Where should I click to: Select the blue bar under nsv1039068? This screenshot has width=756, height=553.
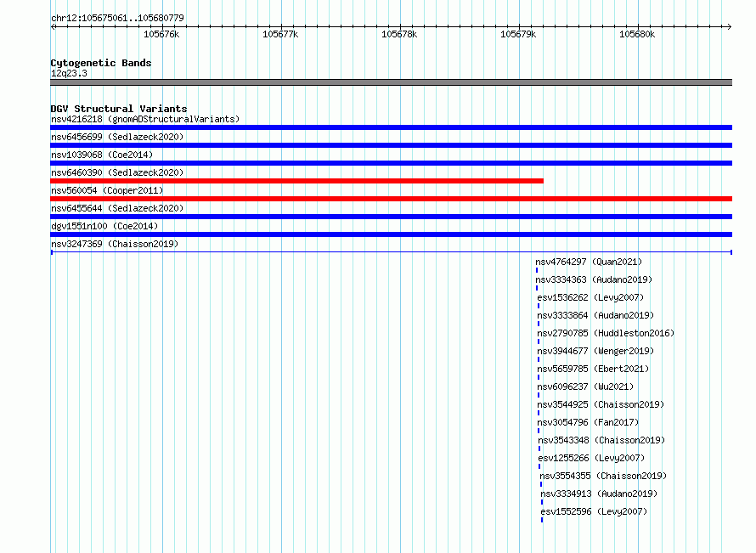point(391,163)
